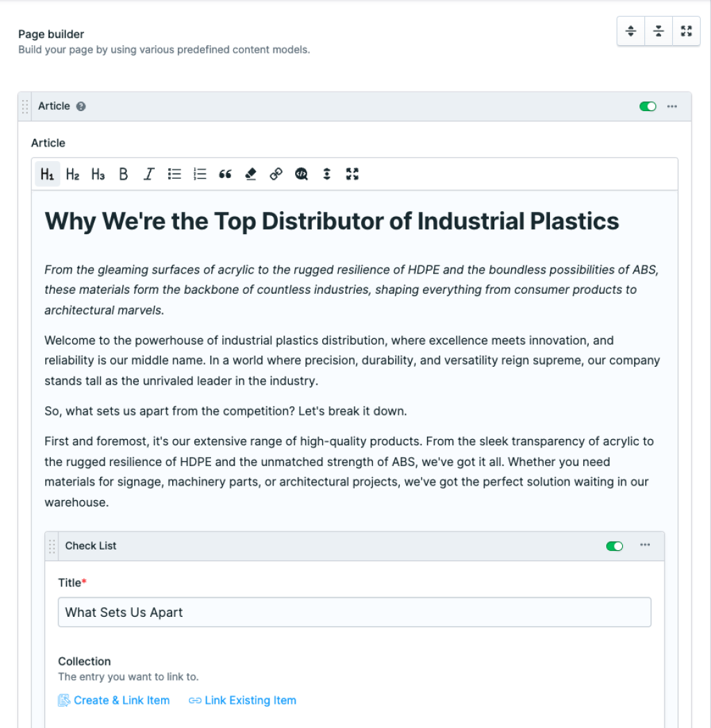Open the Check List options menu
711x728 pixels.
644,546
